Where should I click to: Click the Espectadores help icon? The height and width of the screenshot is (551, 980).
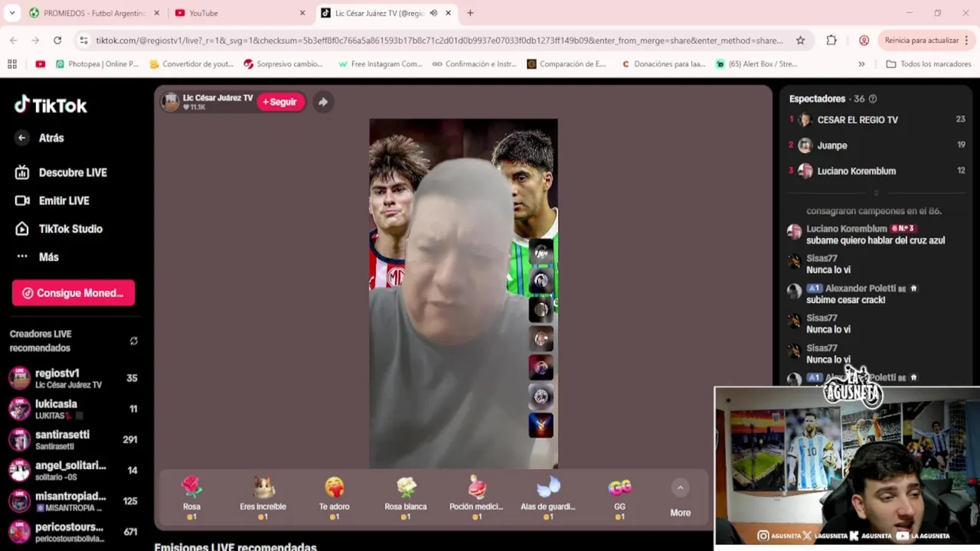pos(873,99)
